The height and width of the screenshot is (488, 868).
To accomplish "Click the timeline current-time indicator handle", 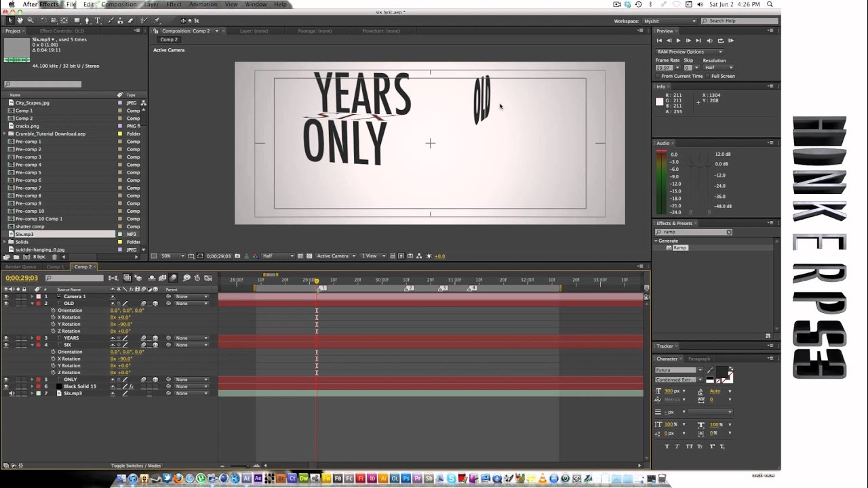I will (x=316, y=281).
